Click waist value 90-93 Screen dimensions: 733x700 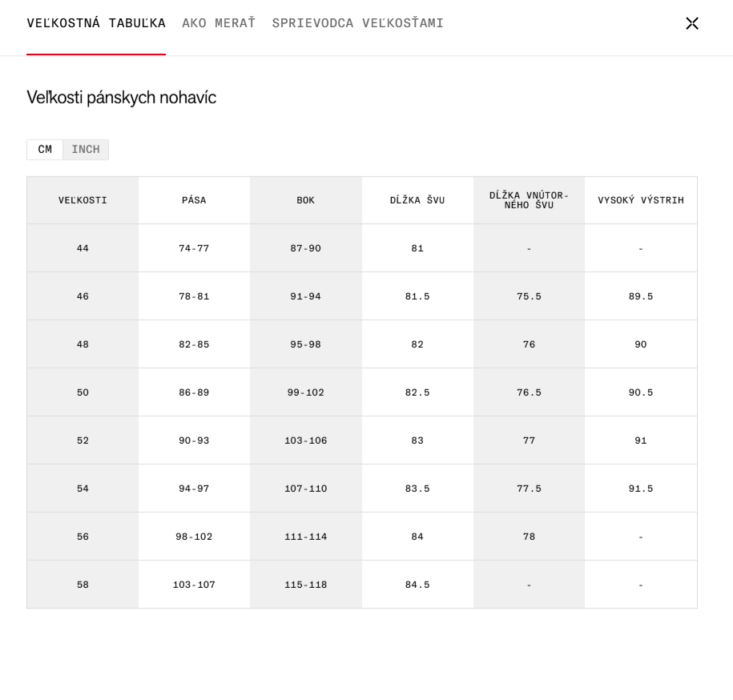coord(194,441)
